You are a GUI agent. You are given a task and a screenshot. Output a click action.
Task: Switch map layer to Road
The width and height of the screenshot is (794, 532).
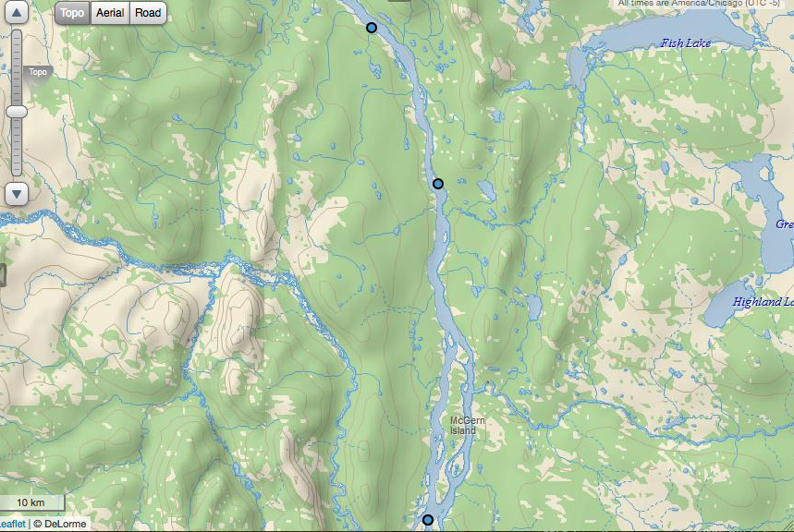pos(148,13)
